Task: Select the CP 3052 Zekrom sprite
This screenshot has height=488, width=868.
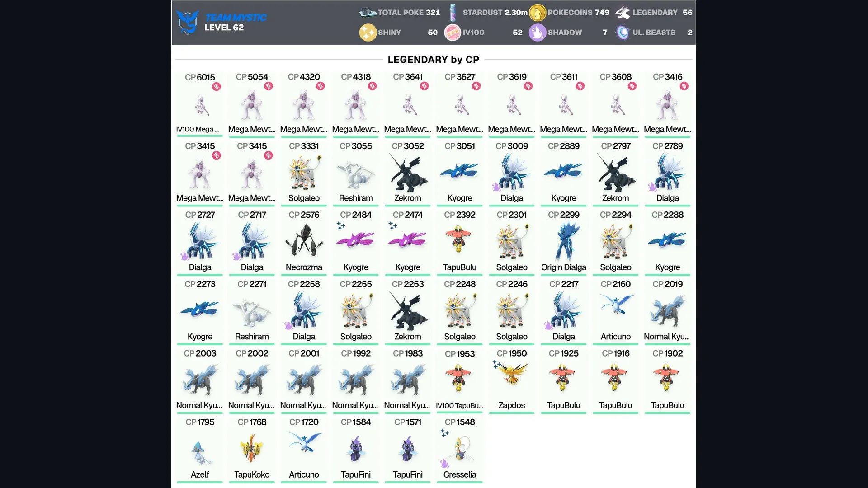Action: click(x=408, y=172)
